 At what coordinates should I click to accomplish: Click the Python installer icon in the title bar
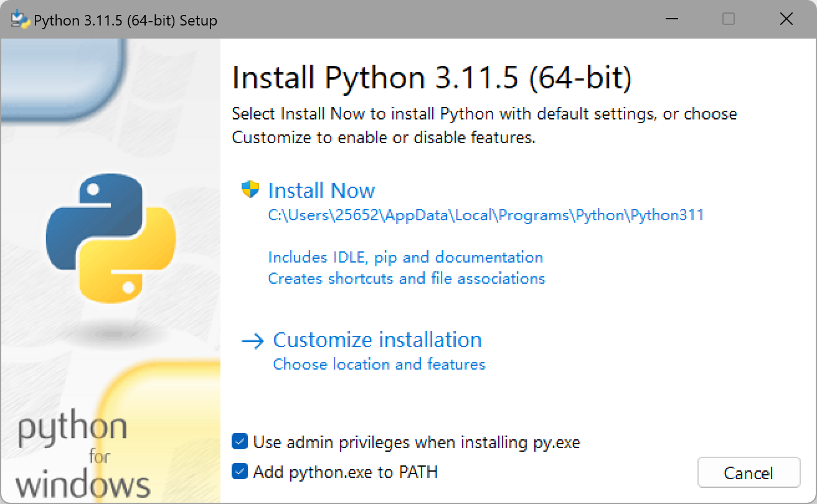click(21, 20)
